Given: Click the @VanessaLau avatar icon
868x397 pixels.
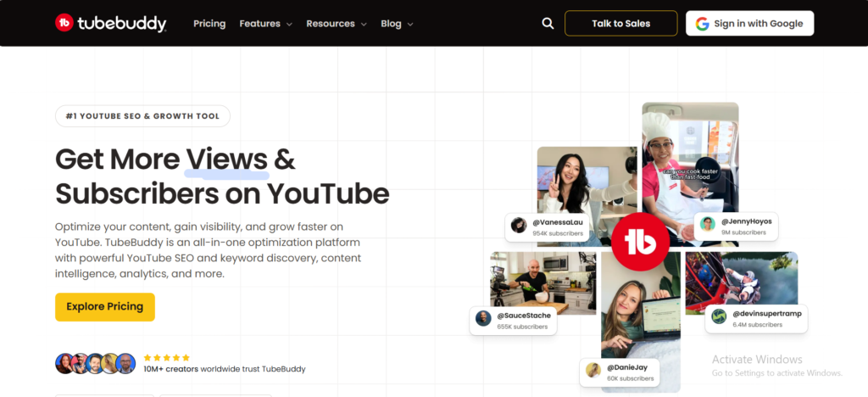Looking at the screenshot, I should 519,226.
